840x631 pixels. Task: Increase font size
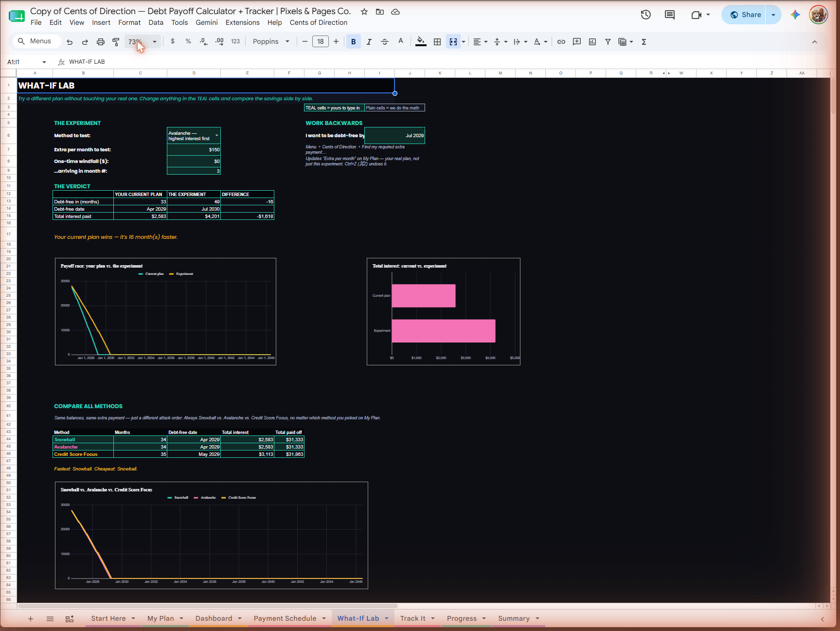(x=336, y=42)
